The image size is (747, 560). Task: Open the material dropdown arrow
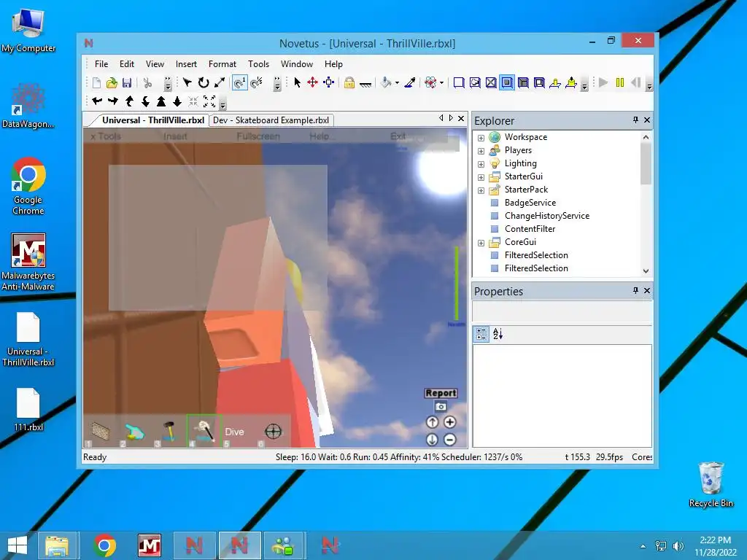click(441, 83)
